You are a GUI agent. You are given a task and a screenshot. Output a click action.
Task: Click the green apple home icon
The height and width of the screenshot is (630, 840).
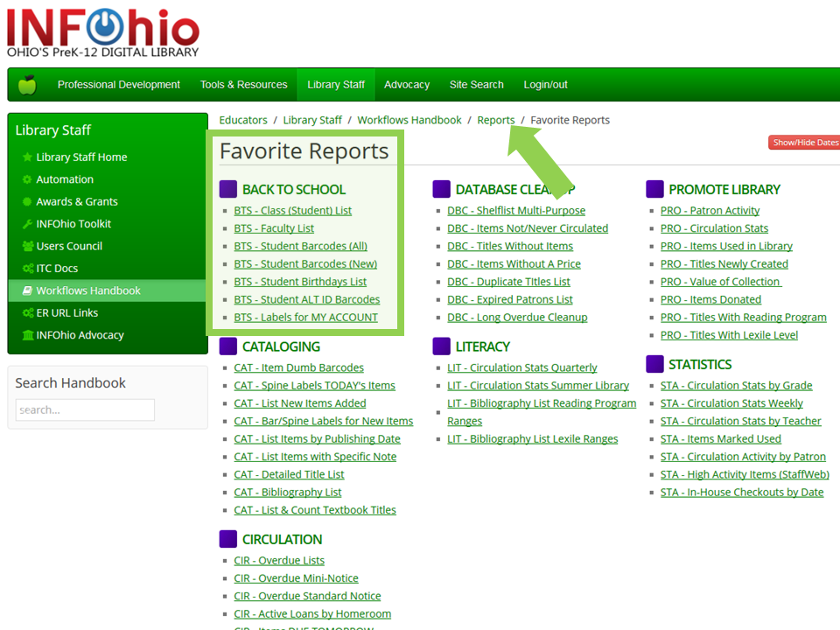[x=27, y=85]
